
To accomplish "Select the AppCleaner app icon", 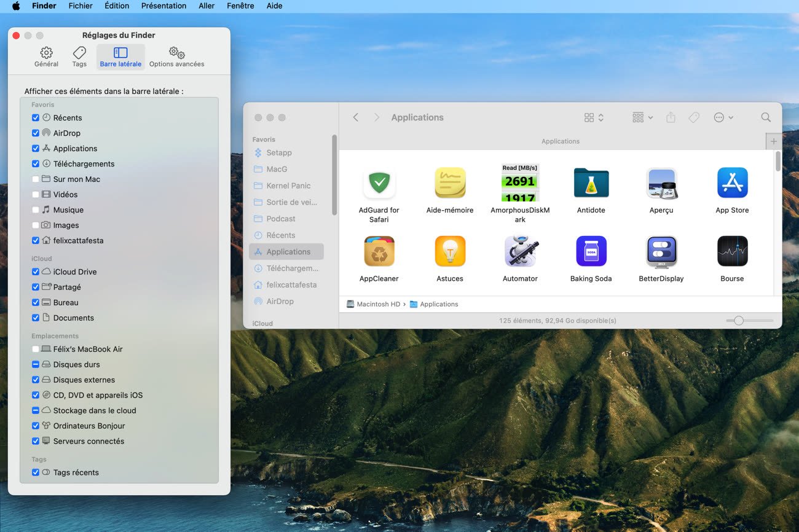I will point(379,251).
